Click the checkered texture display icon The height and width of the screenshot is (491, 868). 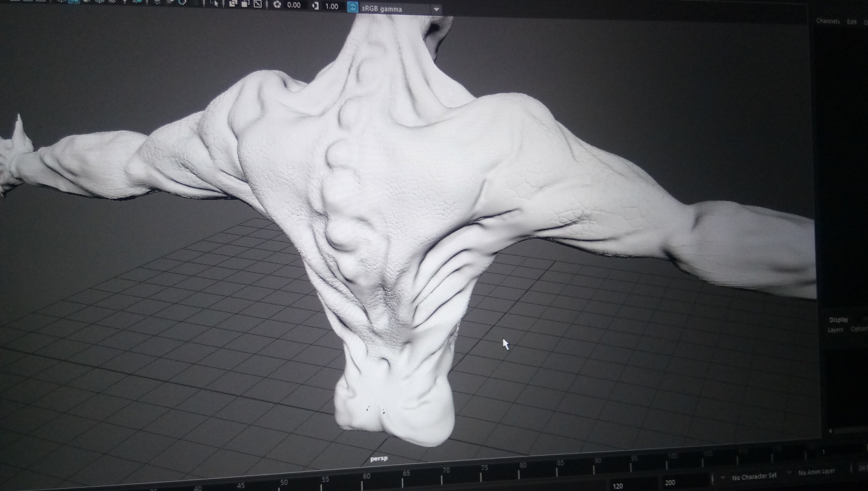pos(112,3)
